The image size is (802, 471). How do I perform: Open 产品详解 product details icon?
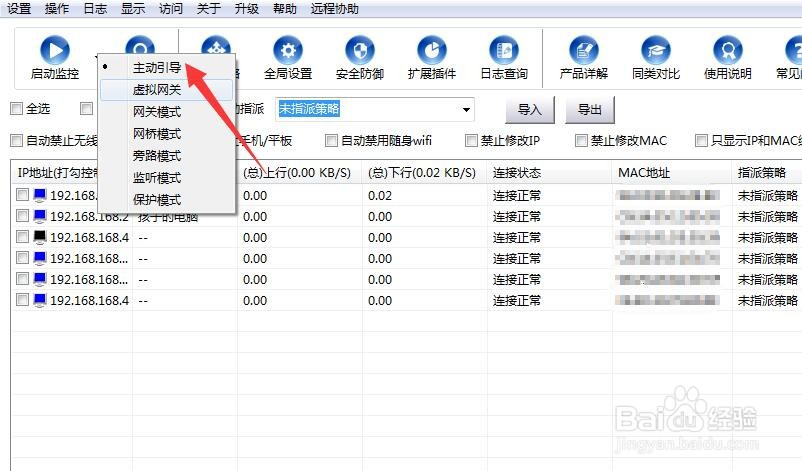tap(584, 50)
